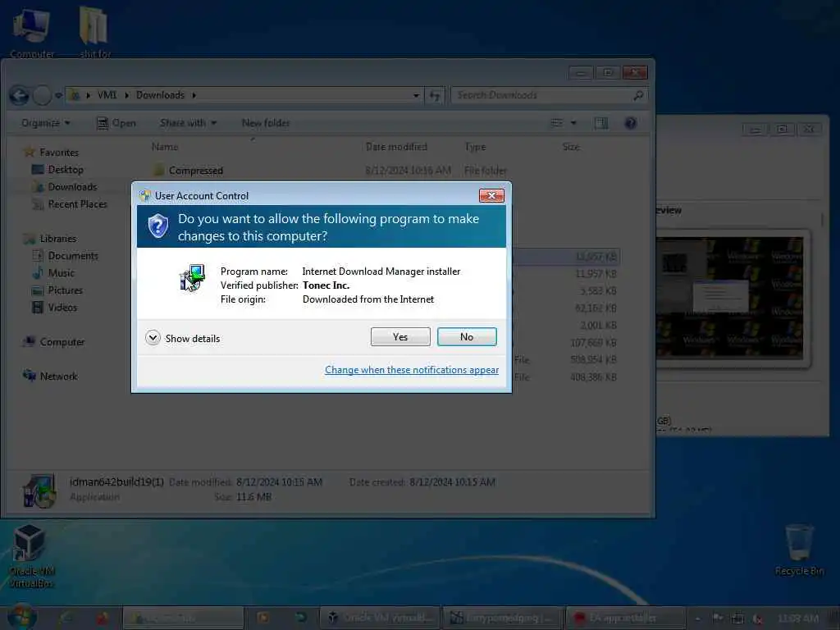840x630 pixels.
Task: Click the VM1 breadcrumb in address bar
Action: [107, 95]
